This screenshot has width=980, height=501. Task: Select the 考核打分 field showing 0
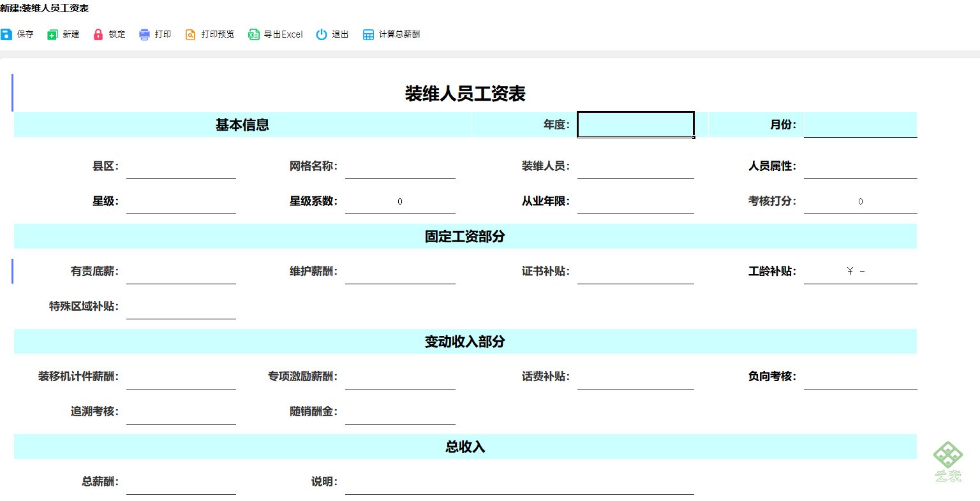[x=860, y=201]
